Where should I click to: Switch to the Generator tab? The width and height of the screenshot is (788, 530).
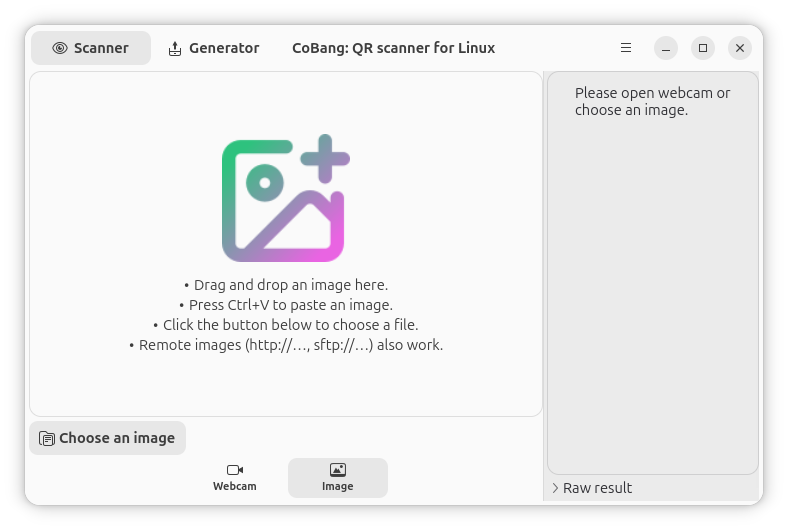(214, 48)
